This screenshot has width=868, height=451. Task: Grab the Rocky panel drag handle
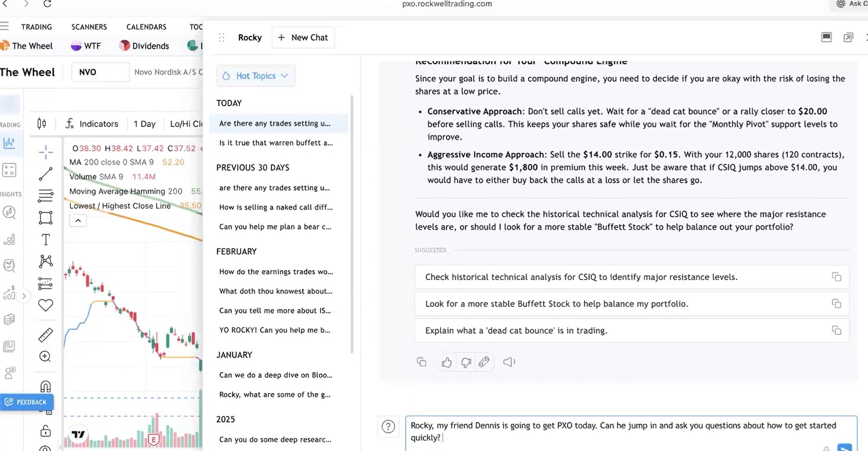[221, 38]
